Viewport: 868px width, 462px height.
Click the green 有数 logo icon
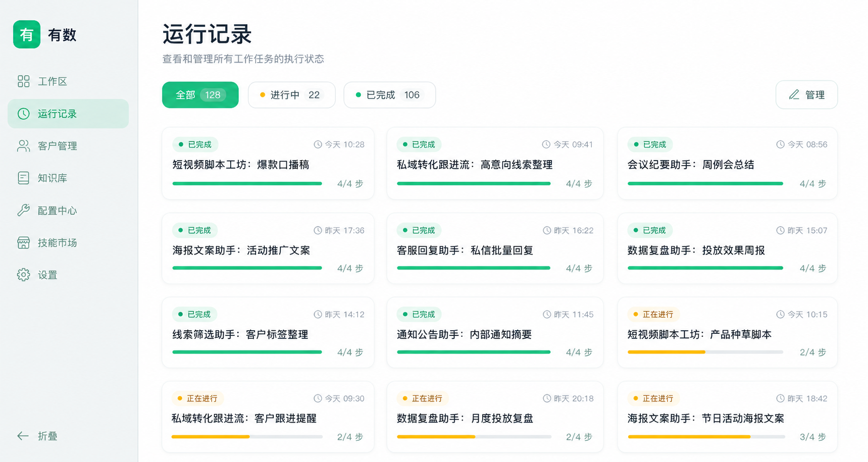click(x=27, y=34)
